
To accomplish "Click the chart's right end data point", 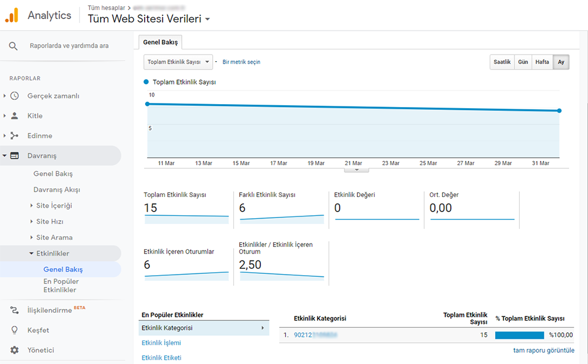I will coord(559,111).
